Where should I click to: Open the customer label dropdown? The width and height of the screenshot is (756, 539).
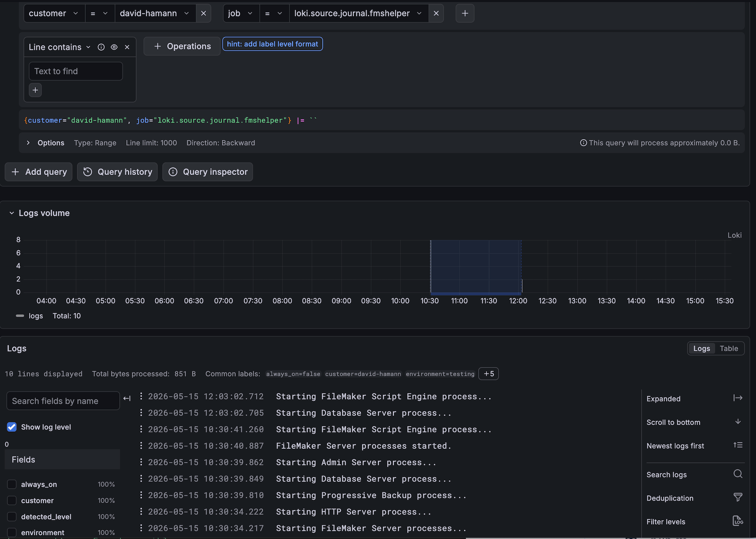point(54,13)
